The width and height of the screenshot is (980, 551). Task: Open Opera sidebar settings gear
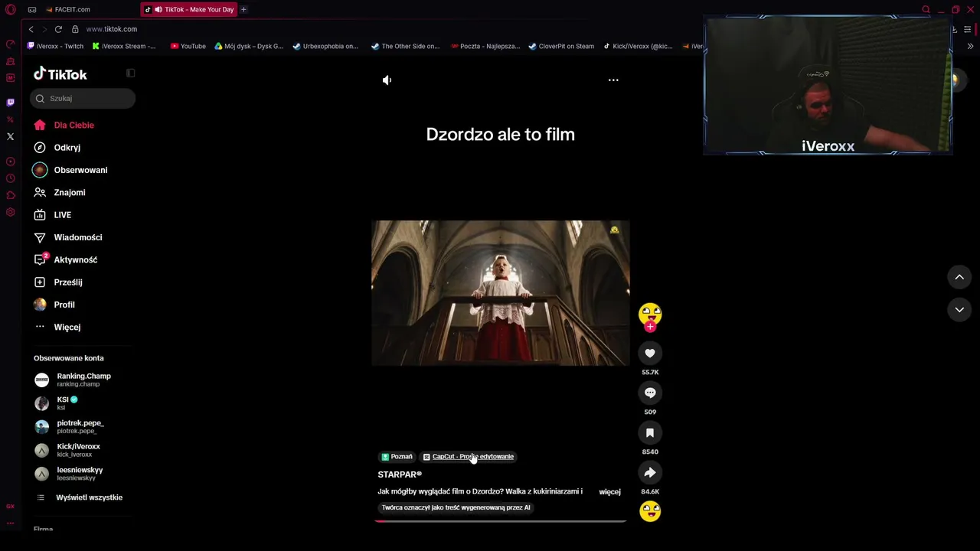[x=11, y=212]
